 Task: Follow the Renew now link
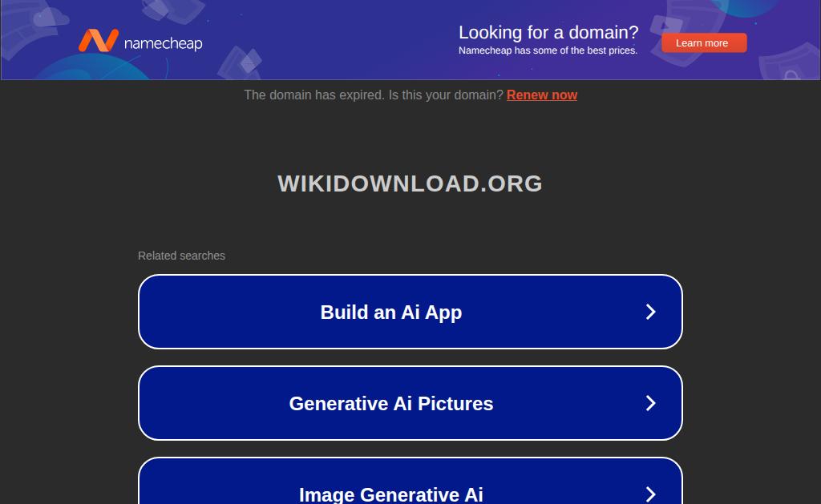pyautogui.click(x=542, y=95)
